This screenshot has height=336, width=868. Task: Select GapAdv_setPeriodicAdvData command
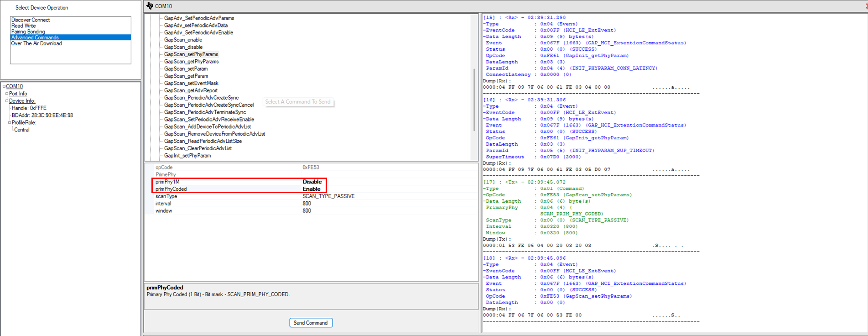pos(196,26)
